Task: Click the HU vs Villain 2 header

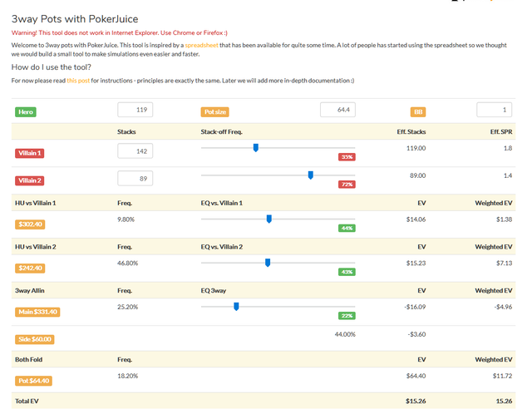Action: click(35, 247)
